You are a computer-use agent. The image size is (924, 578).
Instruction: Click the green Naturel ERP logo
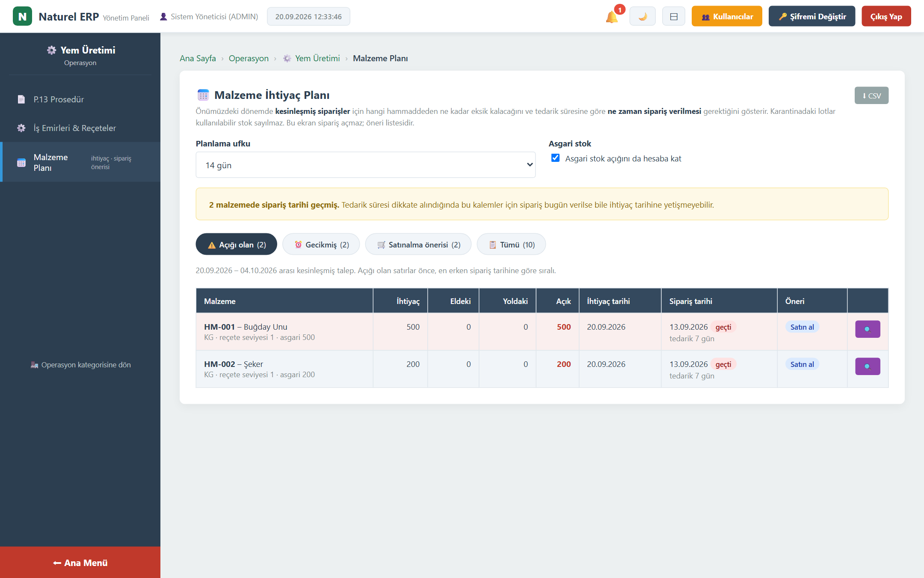tap(22, 16)
